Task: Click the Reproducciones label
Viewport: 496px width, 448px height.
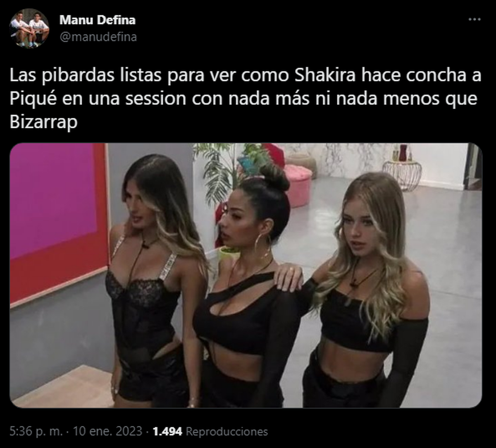Action: click(227, 431)
